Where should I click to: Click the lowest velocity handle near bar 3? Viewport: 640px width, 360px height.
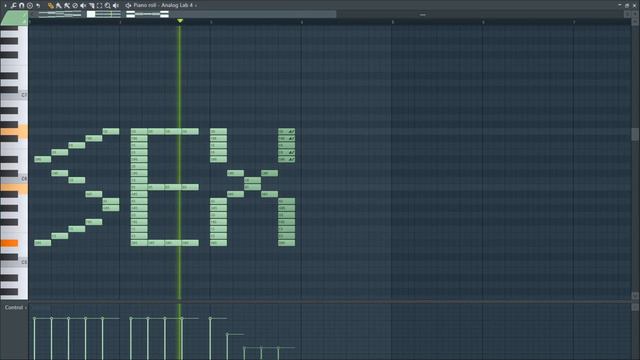click(244, 348)
